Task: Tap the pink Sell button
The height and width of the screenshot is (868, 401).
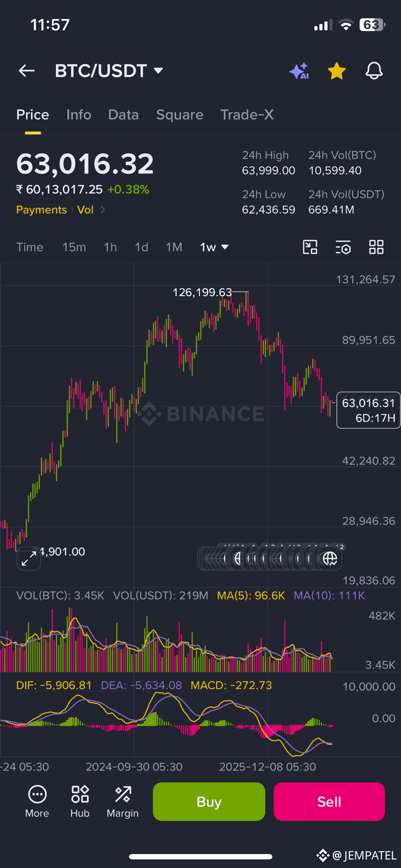Action: 329,802
